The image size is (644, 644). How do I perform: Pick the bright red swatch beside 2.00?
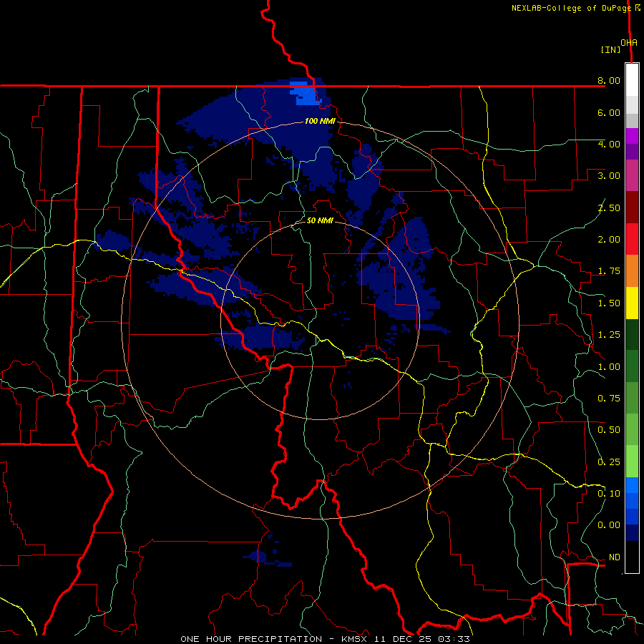point(632,239)
